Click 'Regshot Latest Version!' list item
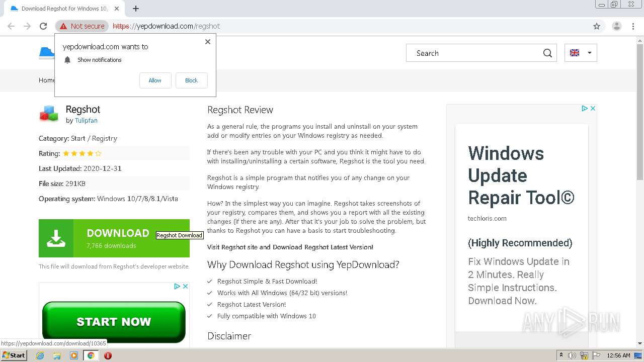 252,304
